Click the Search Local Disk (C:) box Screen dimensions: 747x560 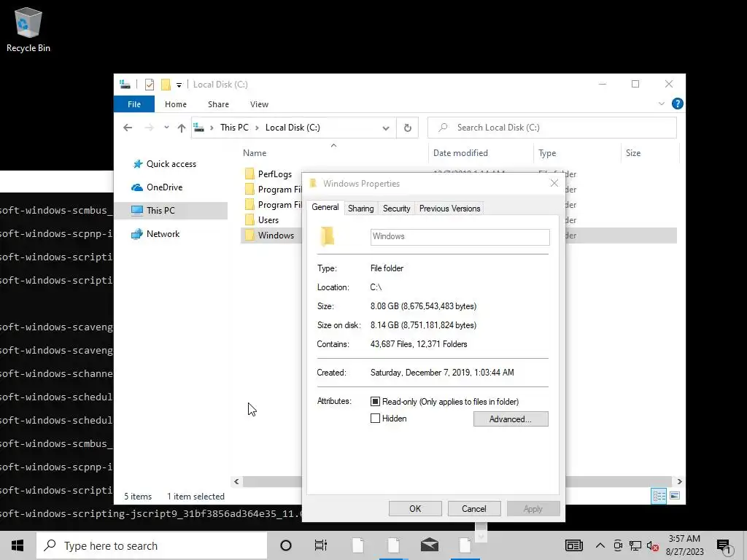click(x=551, y=128)
